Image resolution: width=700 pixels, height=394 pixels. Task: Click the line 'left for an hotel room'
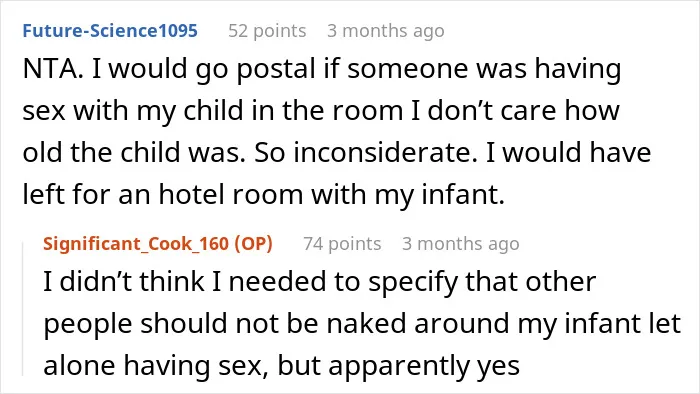(263, 195)
